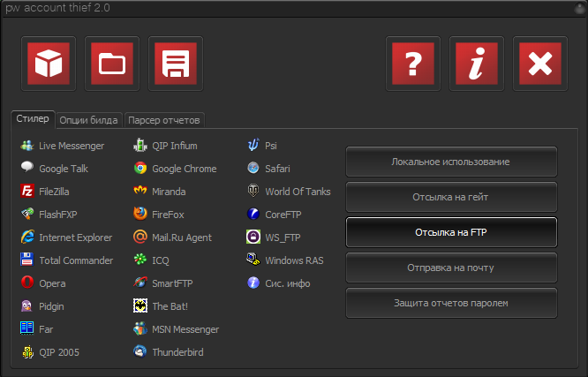Screen dimensions: 588x377
Task: Click the Safari compass icon
Action: pyautogui.click(x=253, y=168)
